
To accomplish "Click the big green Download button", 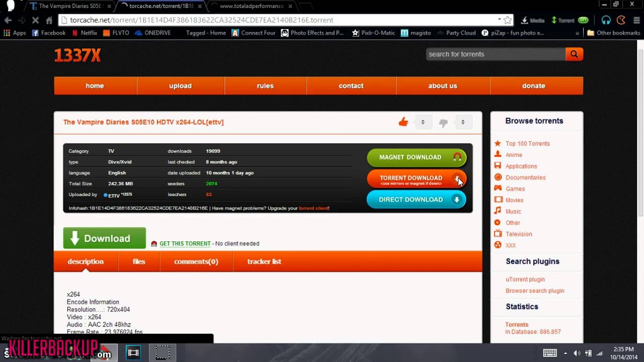I will pyautogui.click(x=105, y=238).
